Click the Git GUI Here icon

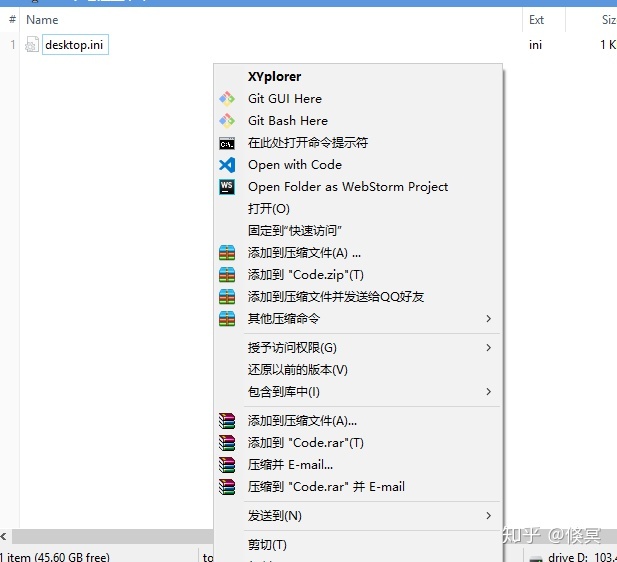227,99
